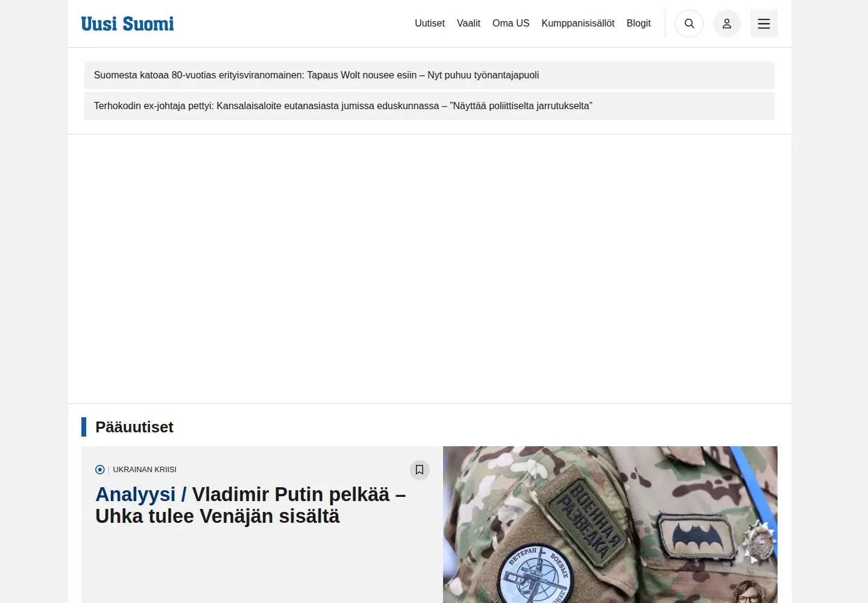Open the search magnifier icon
The image size is (868, 603).
[689, 24]
